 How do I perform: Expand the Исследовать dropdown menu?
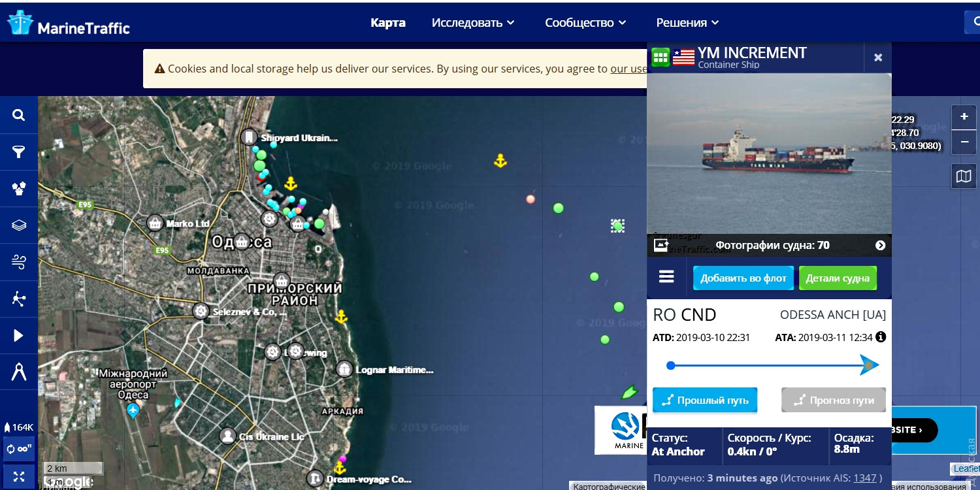click(x=473, y=23)
